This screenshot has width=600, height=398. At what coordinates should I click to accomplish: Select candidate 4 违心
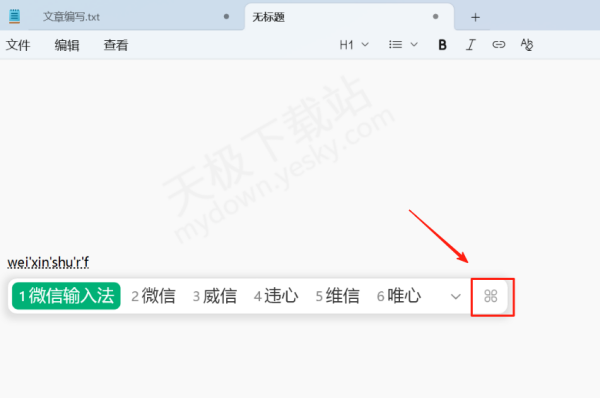276,296
